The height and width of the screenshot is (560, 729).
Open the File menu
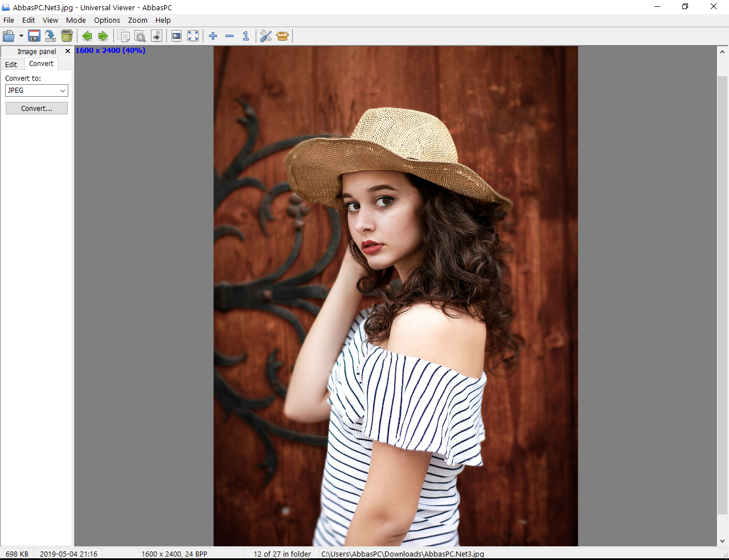[x=9, y=20]
